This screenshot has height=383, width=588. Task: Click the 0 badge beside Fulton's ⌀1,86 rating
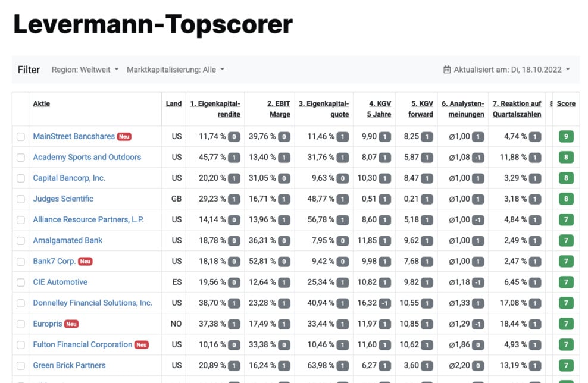coord(478,345)
